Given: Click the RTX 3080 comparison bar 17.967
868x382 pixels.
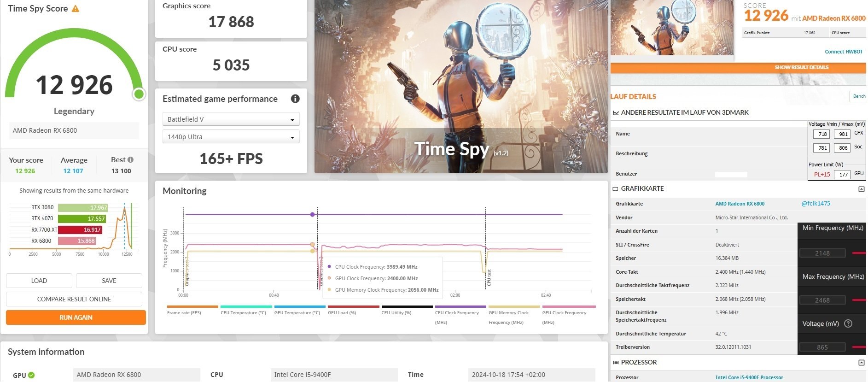Looking at the screenshot, I should pos(83,208).
